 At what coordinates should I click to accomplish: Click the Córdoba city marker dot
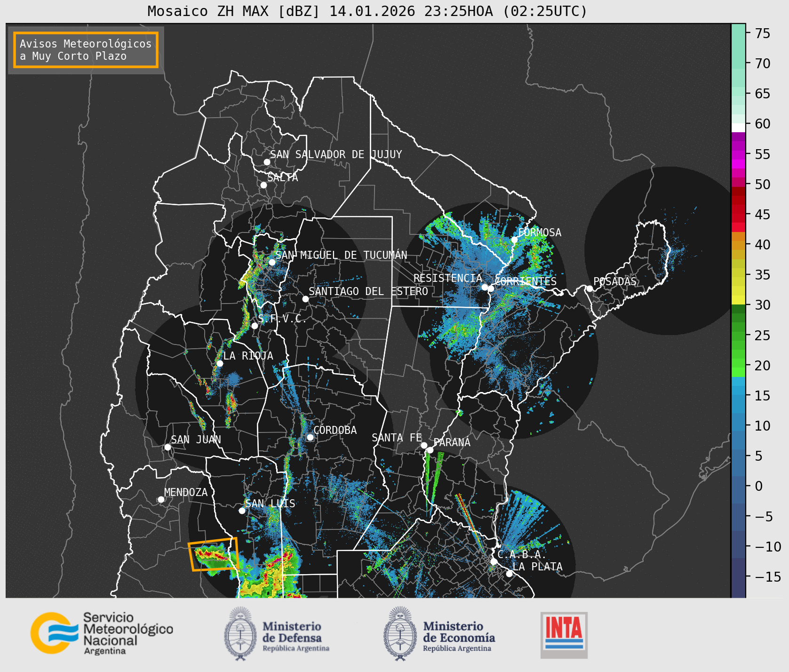click(310, 437)
